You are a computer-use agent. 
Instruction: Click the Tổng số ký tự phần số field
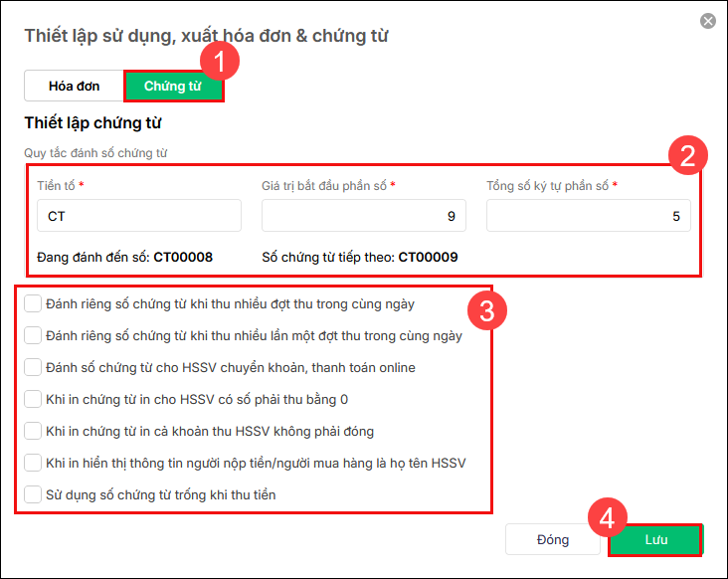588,216
